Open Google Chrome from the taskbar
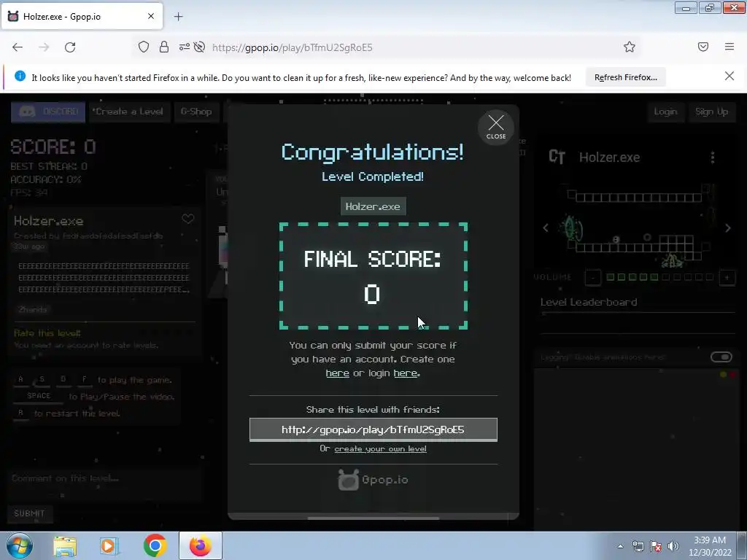Viewport: 747px width, 560px height. (155, 546)
